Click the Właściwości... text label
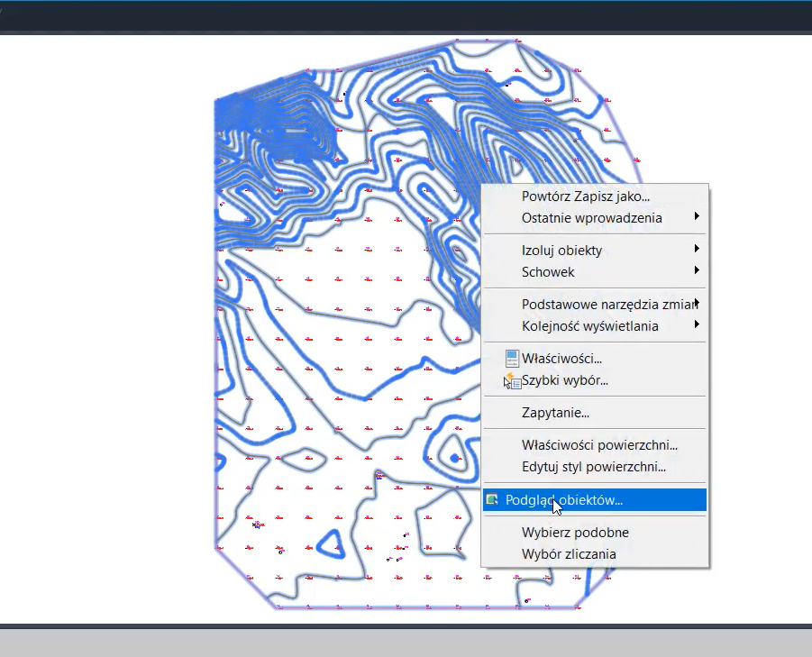This screenshot has width=812, height=657. [x=561, y=359]
